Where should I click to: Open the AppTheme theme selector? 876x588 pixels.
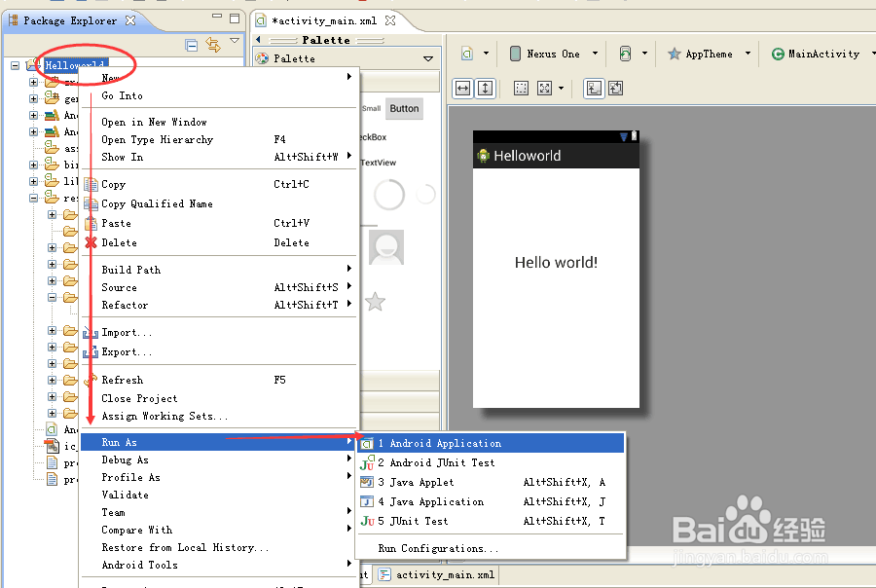709,54
